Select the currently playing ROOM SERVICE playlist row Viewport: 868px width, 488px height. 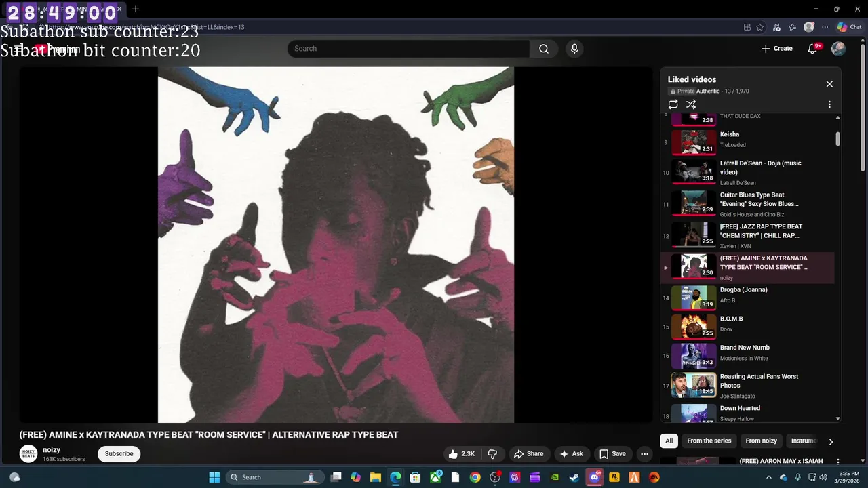747,267
